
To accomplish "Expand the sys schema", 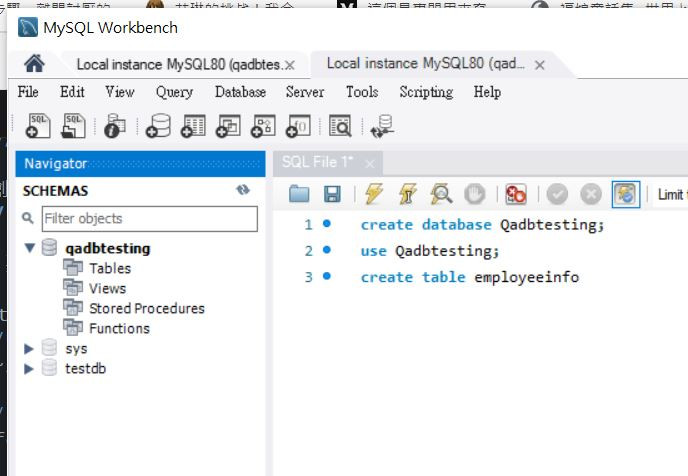I will [29, 349].
